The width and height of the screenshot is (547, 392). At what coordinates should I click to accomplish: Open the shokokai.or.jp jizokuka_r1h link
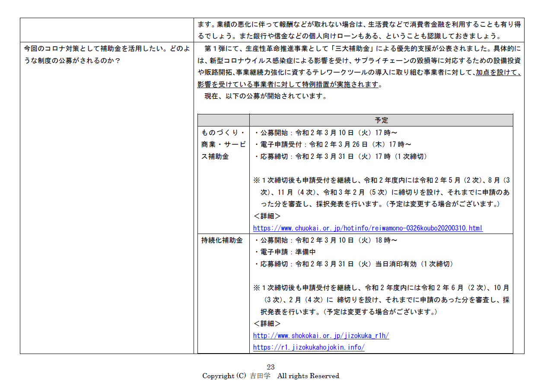tap(321, 335)
